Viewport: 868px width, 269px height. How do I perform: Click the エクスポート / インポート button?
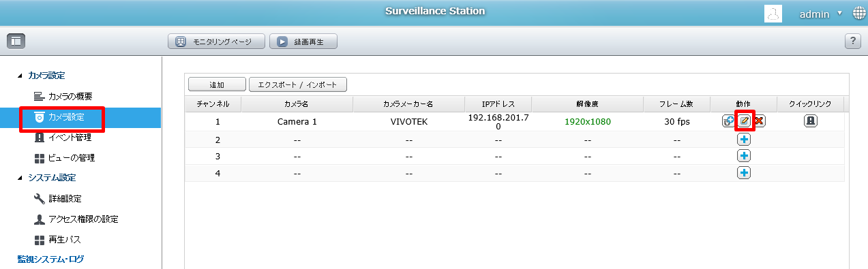(298, 84)
